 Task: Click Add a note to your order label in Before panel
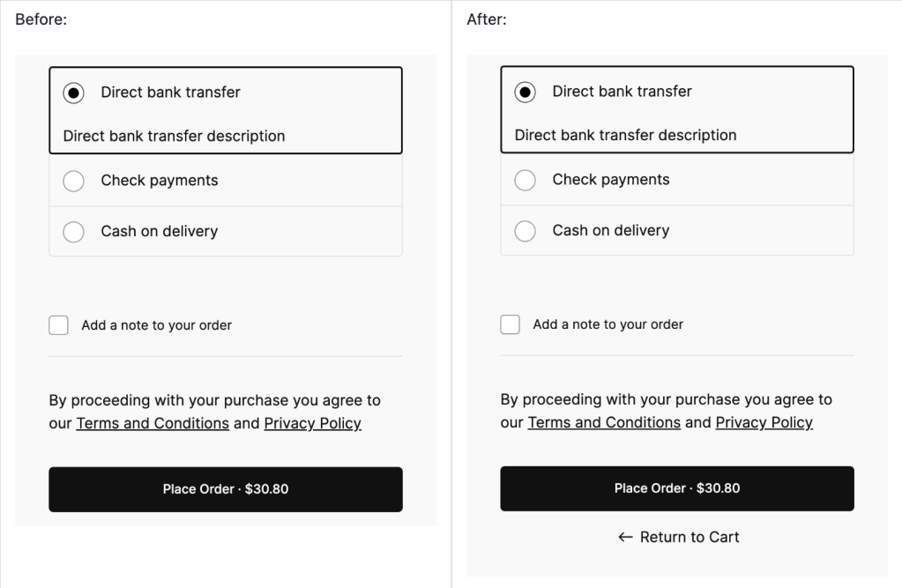156,325
